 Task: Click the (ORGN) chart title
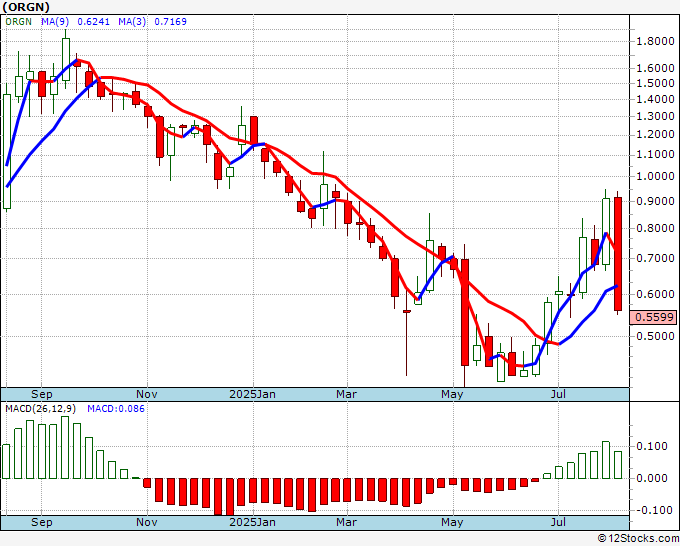point(26,7)
